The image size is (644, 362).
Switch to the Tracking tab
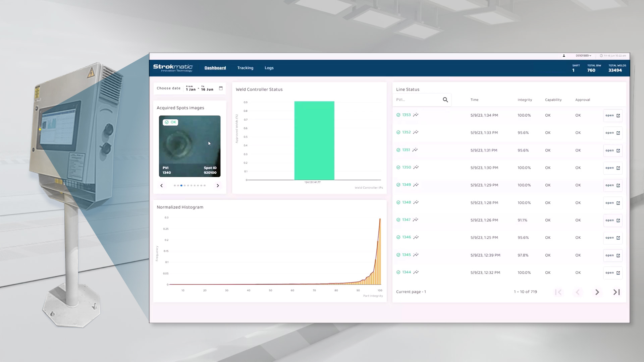coord(245,68)
